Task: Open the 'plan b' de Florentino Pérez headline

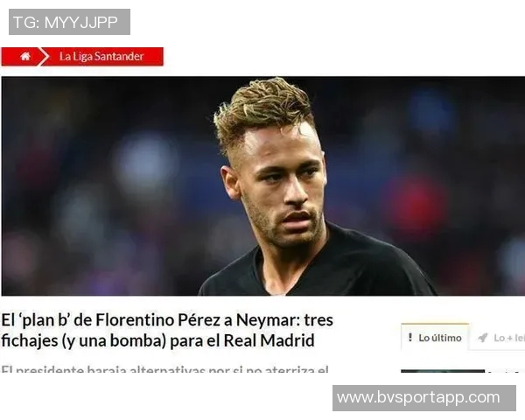Action: pos(167,330)
